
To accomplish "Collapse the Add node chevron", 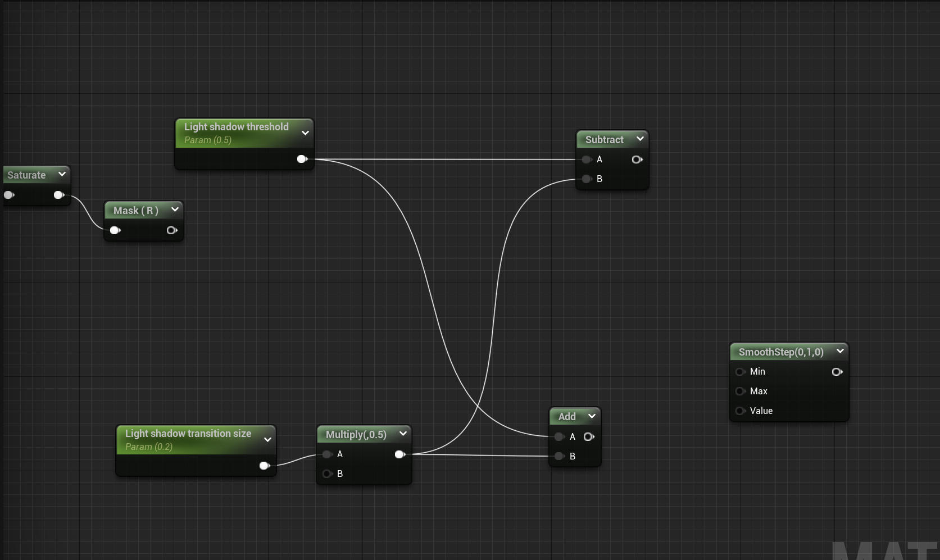I will [x=592, y=416].
